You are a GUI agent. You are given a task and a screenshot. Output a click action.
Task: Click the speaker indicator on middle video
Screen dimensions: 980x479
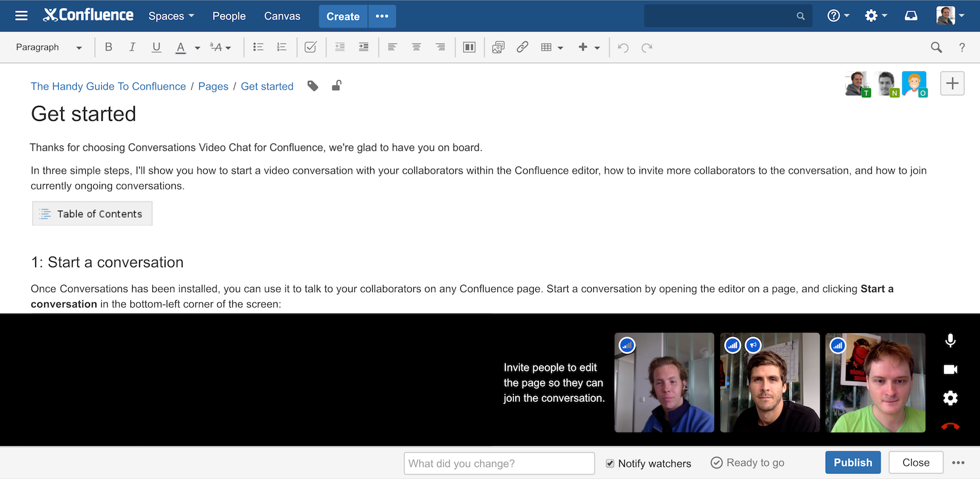[753, 345]
